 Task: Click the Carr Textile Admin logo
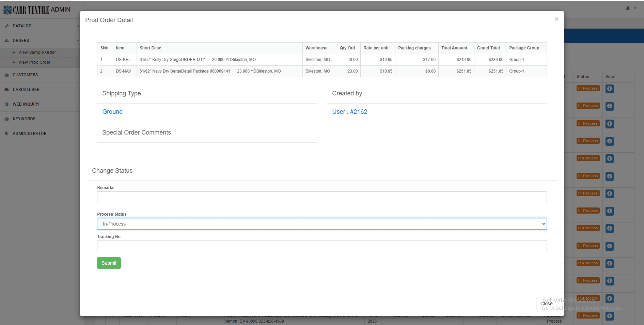37,9
